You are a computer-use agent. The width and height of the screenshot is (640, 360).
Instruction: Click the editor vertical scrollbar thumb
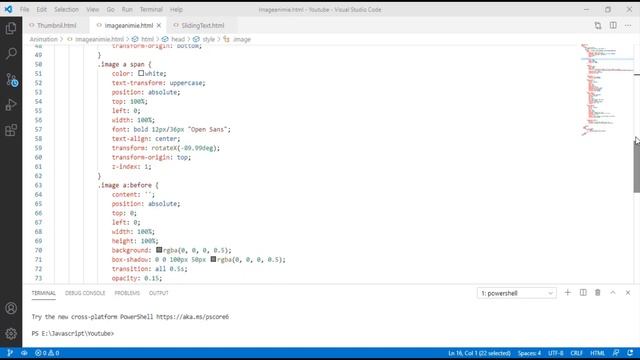[637, 167]
